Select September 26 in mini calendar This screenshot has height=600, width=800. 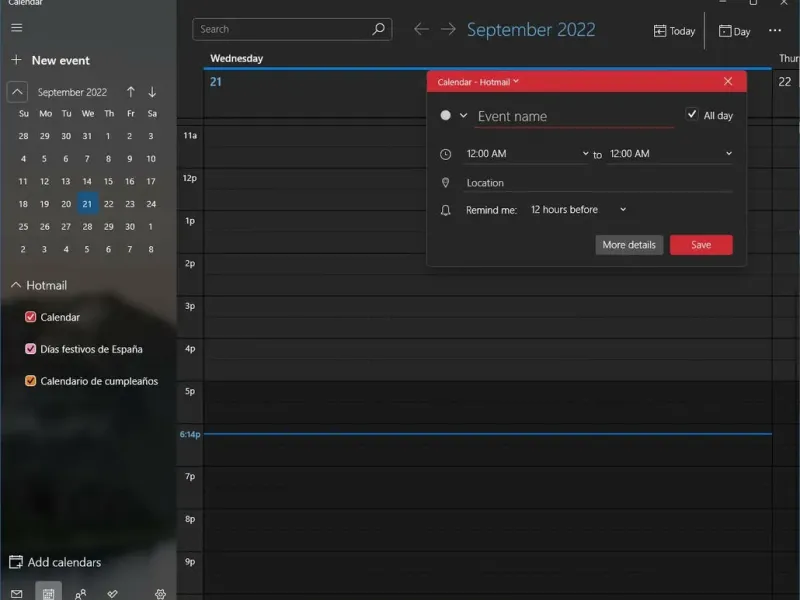pos(45,227)
